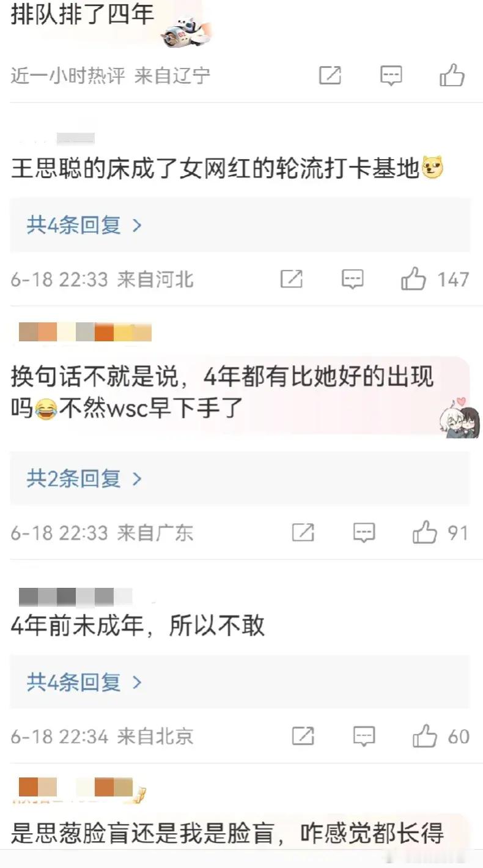The width and height of the screenshot is (483, 868).
Task: Reply to the 辽宁 comment
Action: 391,75
